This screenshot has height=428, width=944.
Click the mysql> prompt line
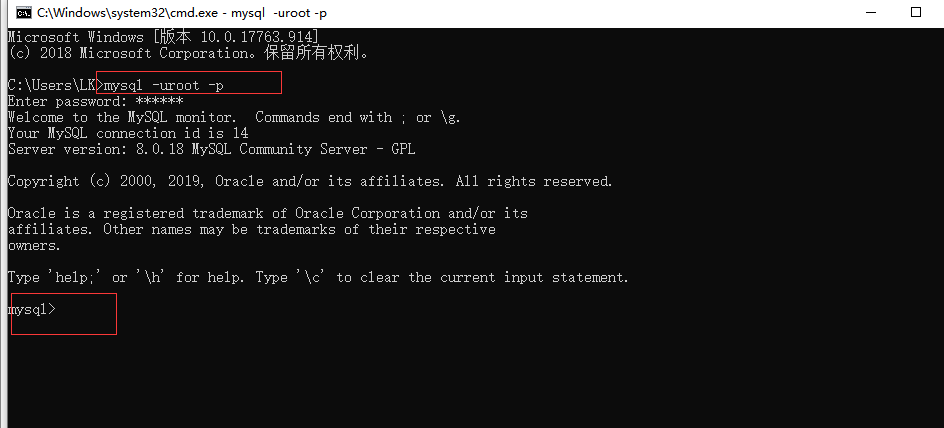click(x=31, y=309)
